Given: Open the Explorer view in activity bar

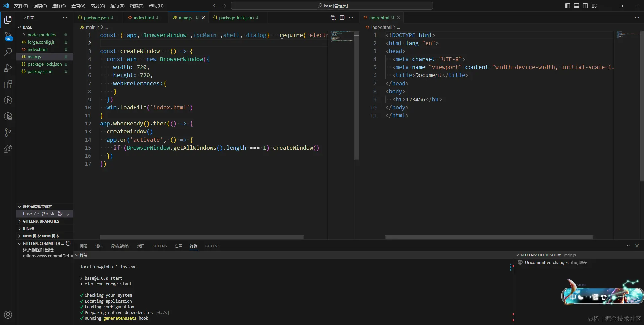Looking at the screenshot, I should click(8, 20).
